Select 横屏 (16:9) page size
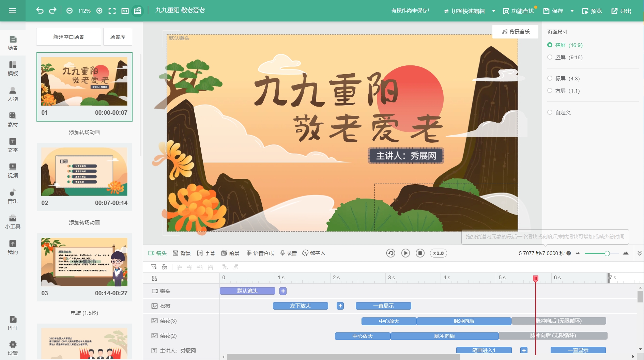Viewport: 644px width, 360px height. click(x=565, y=45)
